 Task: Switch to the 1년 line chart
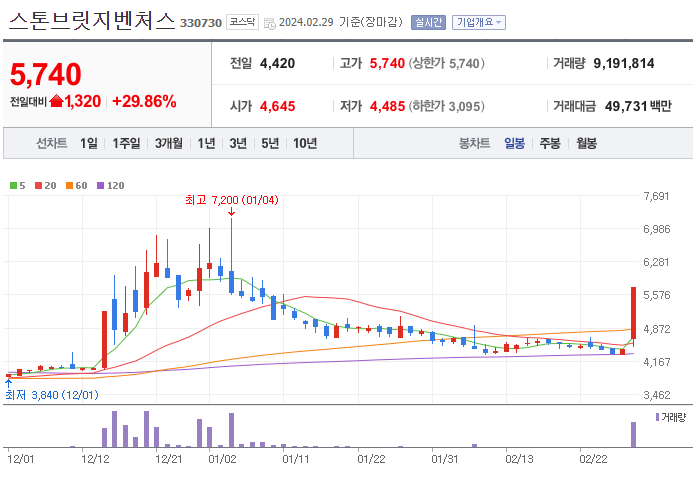point(206,143)
